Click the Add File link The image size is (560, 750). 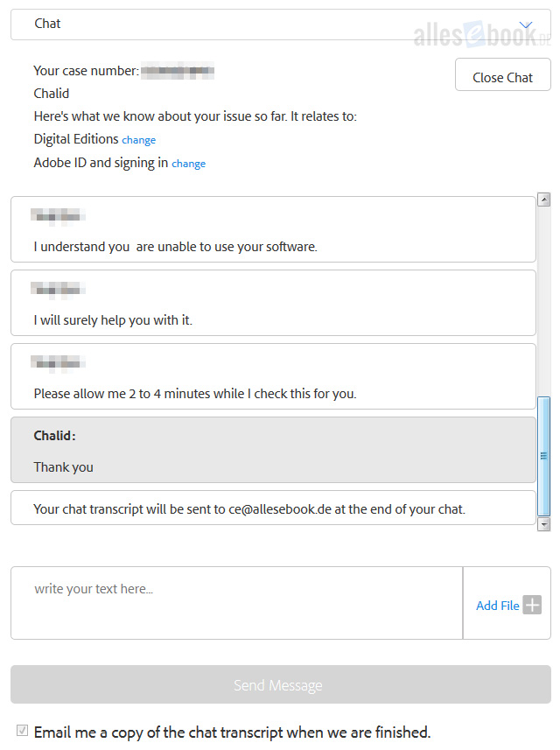pos(497,606)
